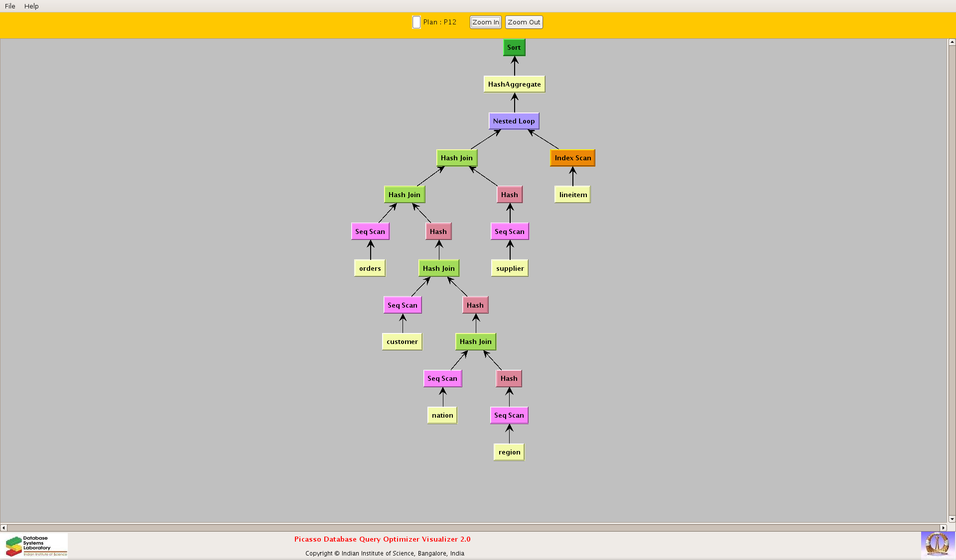This screenshot has width=956, height=560.
Task: Select the green Sort root node
Action: (x=514, y=48)
